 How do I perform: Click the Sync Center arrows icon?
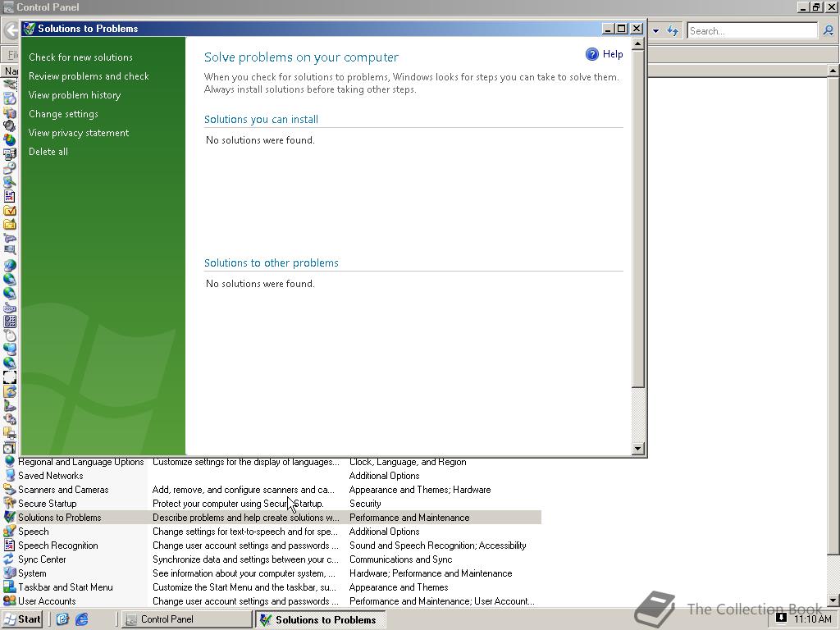(x=9, y=559)
